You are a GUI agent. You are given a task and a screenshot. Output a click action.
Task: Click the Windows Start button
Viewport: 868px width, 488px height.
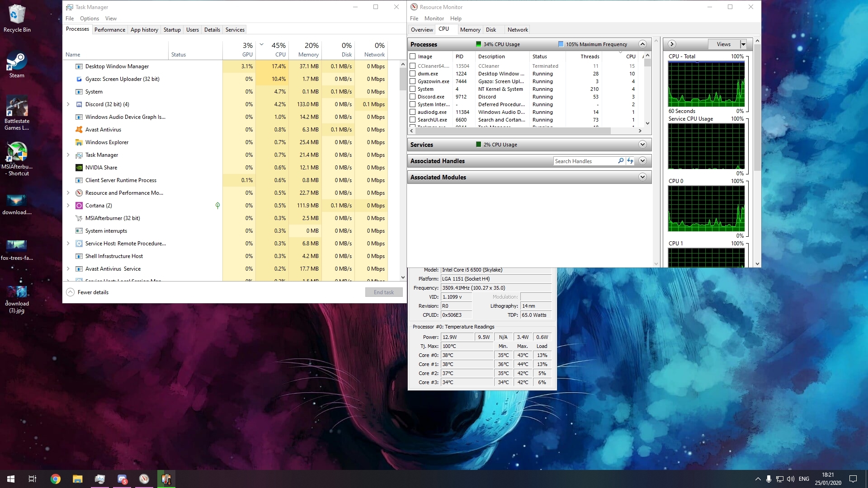pos(11,479)
